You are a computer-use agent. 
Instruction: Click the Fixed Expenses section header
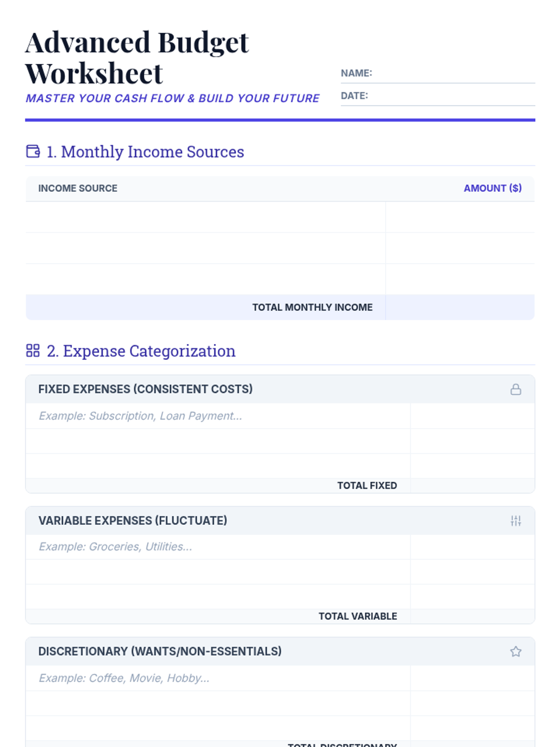pyautogui.click(x=146, y=389)
